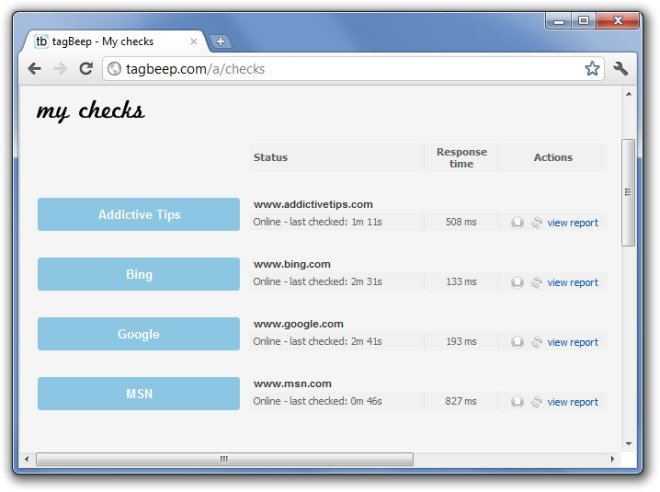Click the 827 ms response time value
The image size is (660, 492).
tap(461, 401)
